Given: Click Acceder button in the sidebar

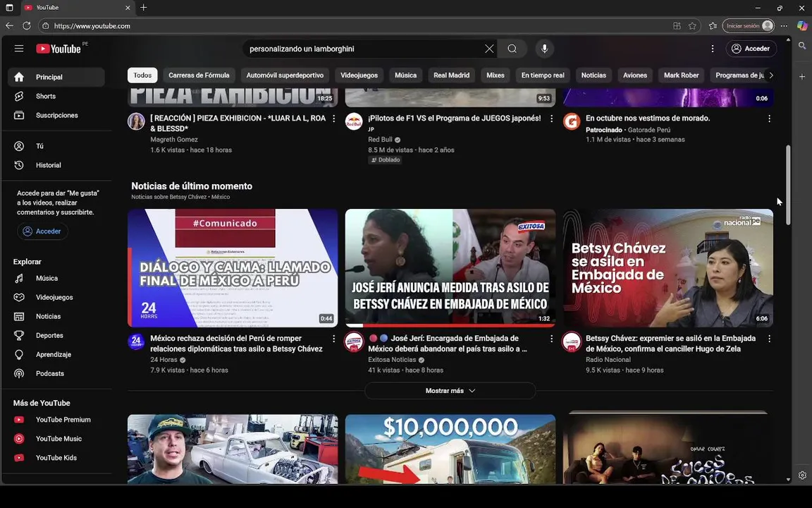Looking at the screenshot, I should 42,231.
